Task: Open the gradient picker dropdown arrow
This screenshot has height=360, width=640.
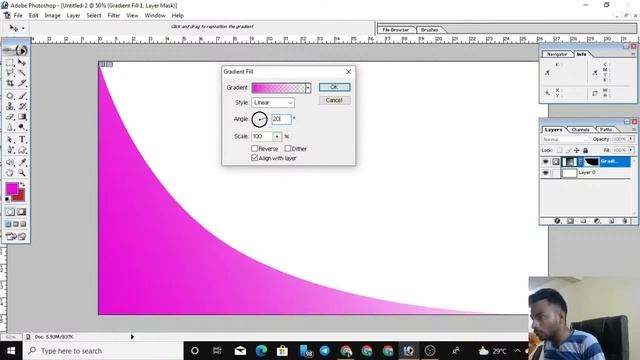Action: click(308, 88)
